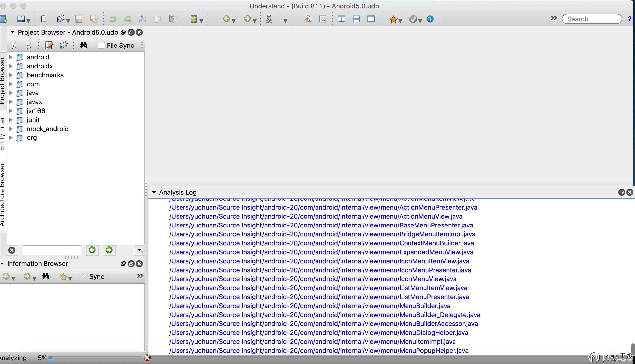Screen dimensions: 635x364
Task: Create a new blank file from the main toolbar
Action: 43,19
